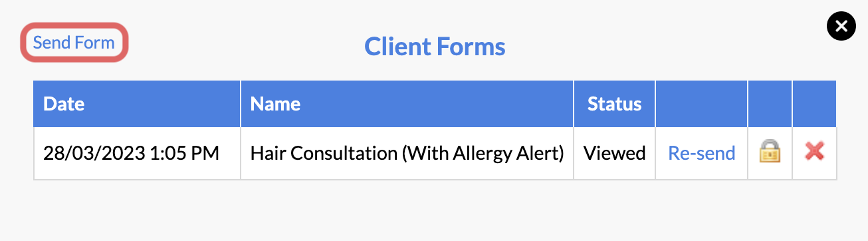Viewport: 868px width, 241px height.
Task: Open Hair Consultation (With Allergy Alert) entry
Action: pos(407,154)
